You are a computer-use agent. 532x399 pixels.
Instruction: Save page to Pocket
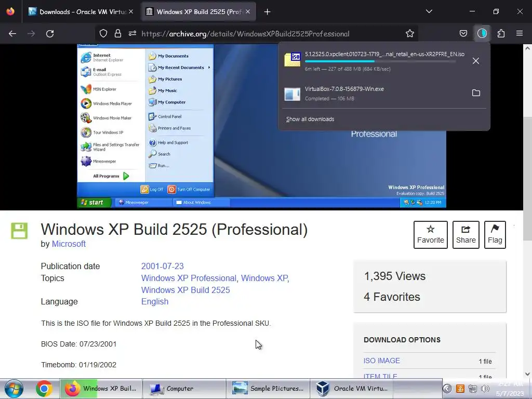click(x=463, y=34)
